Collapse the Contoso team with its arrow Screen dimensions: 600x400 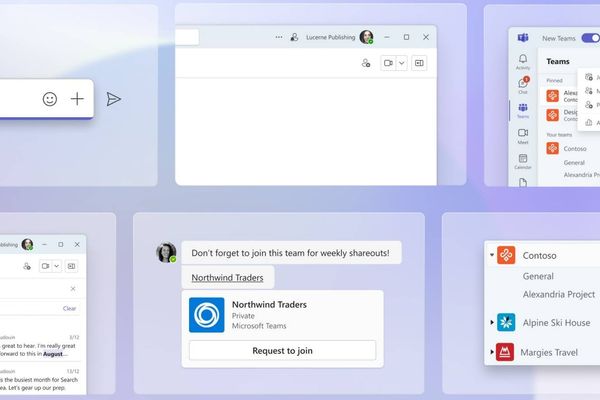point(492,255)
